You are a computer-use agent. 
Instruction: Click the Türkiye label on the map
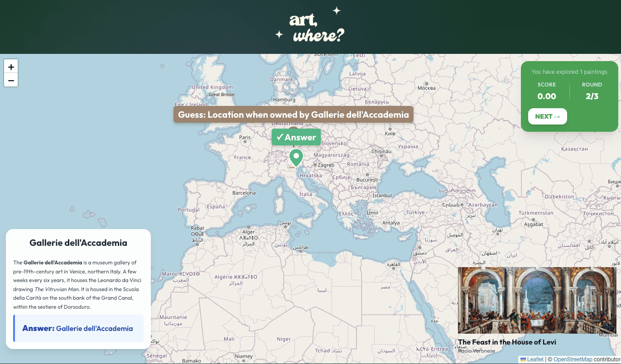[415, 212]
